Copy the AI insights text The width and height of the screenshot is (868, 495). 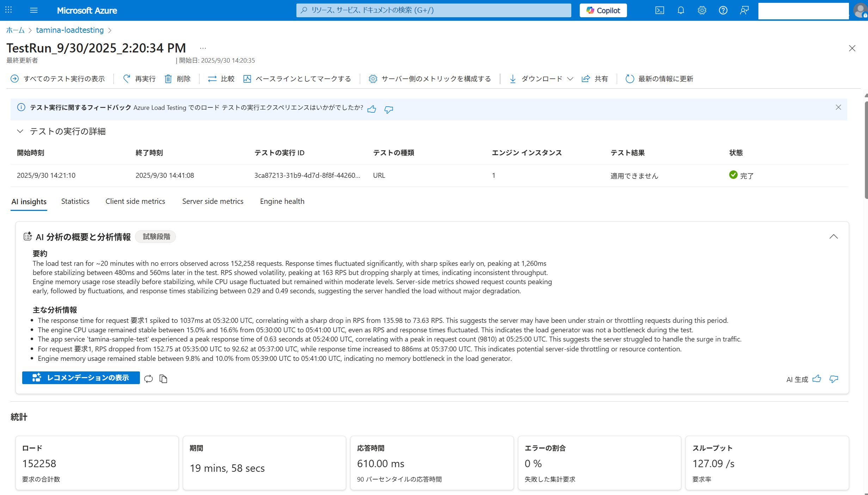point(163,379)
